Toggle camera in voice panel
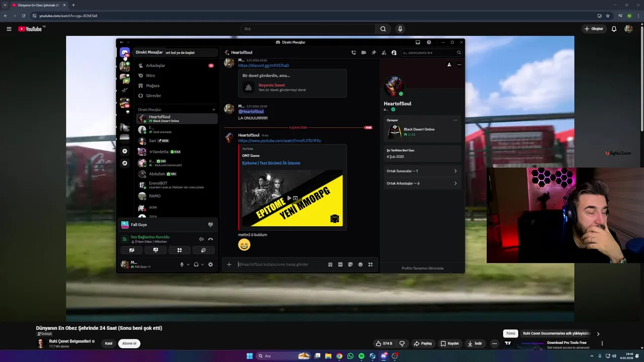Screen dimensions: 644x362 (x=132, y=250)
